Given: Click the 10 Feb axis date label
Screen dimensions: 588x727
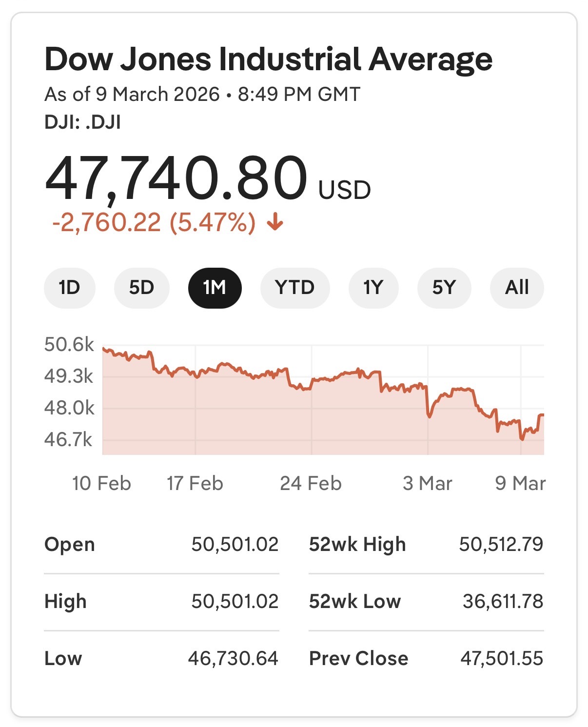Looking at the screenshot, I should [x=101, y=483].
